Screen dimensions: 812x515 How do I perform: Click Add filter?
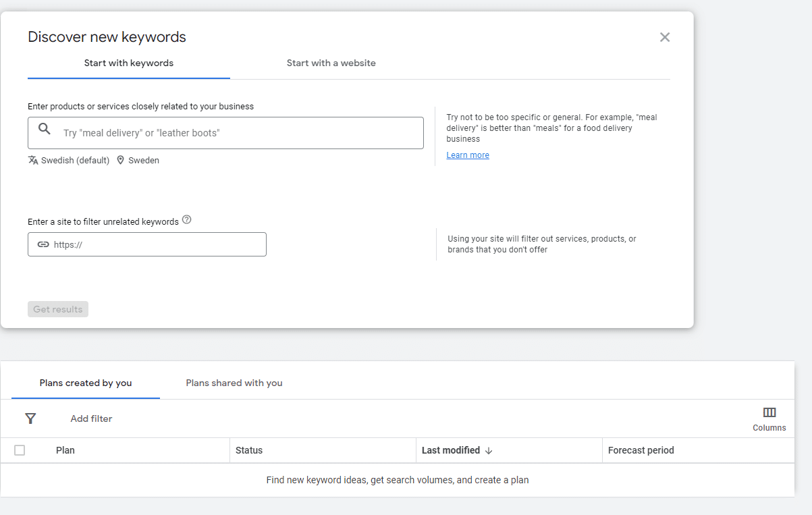point(91,418)
